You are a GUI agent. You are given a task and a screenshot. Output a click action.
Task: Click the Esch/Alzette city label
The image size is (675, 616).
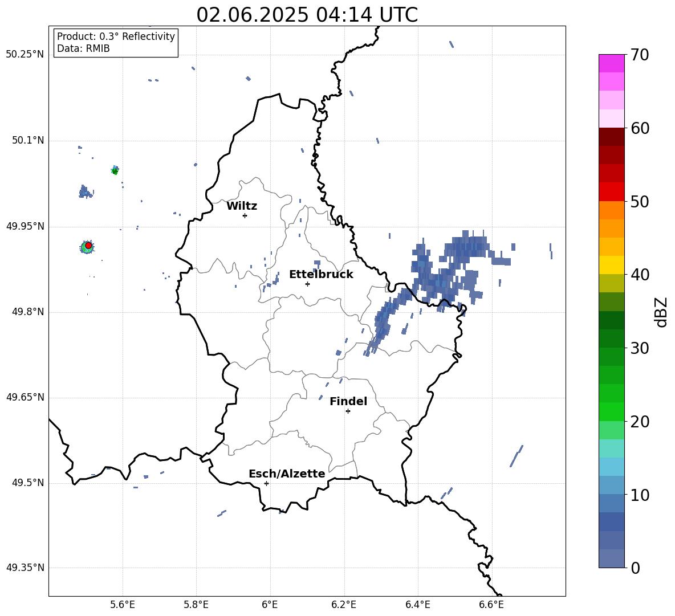click(287, 474)
